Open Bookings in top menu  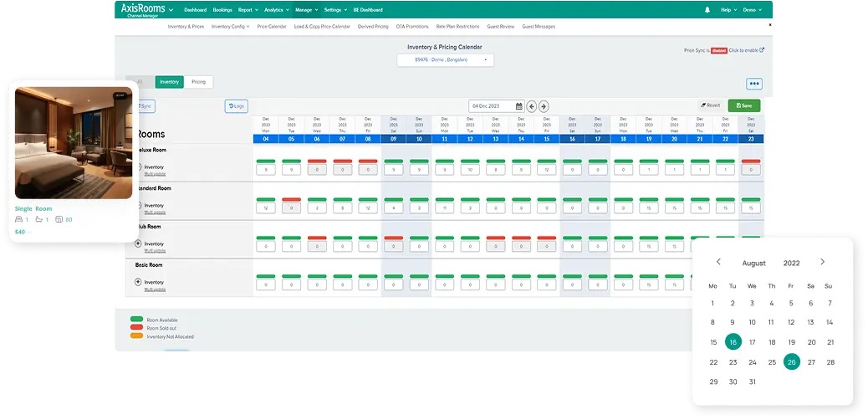coord(222,9)
